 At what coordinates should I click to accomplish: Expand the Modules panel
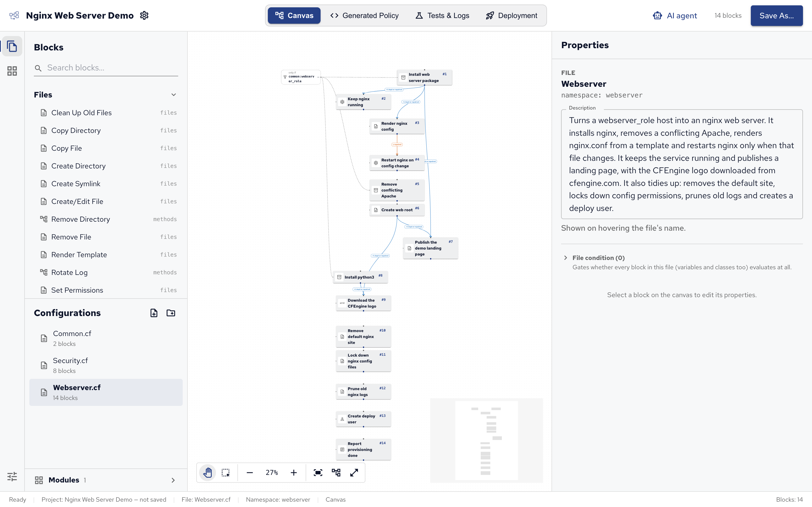coord(173,480)
